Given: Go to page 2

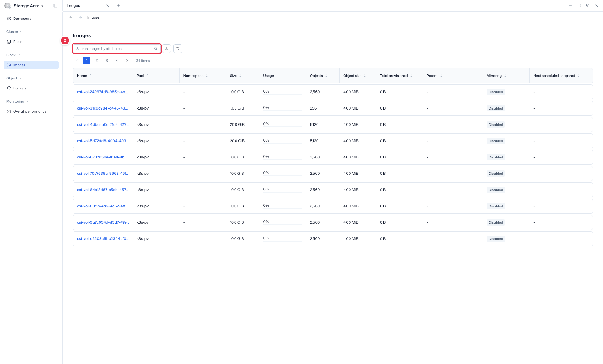Looking at the screenshot, I should pyautogui.click(x=97, y=61).
